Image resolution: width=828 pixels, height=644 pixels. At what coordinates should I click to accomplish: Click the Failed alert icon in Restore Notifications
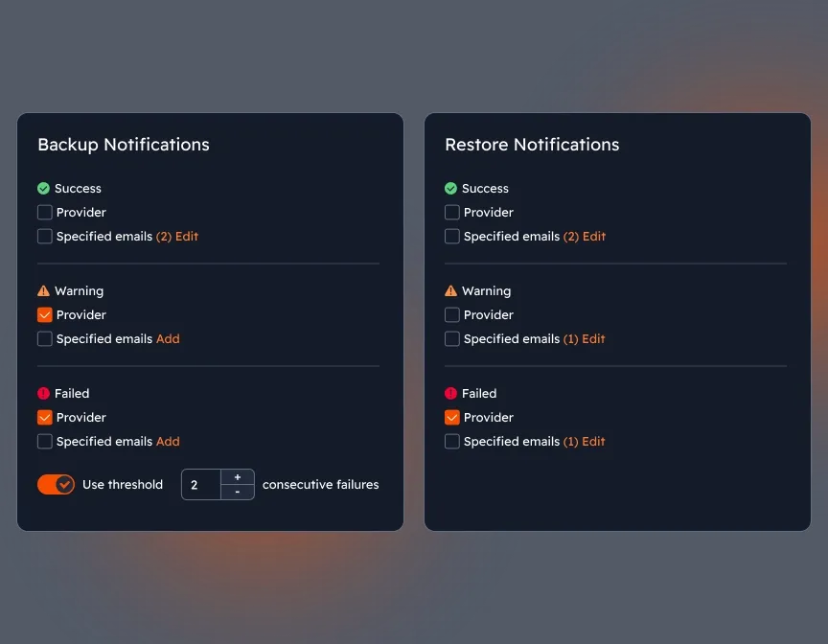[x=449, y=393]
